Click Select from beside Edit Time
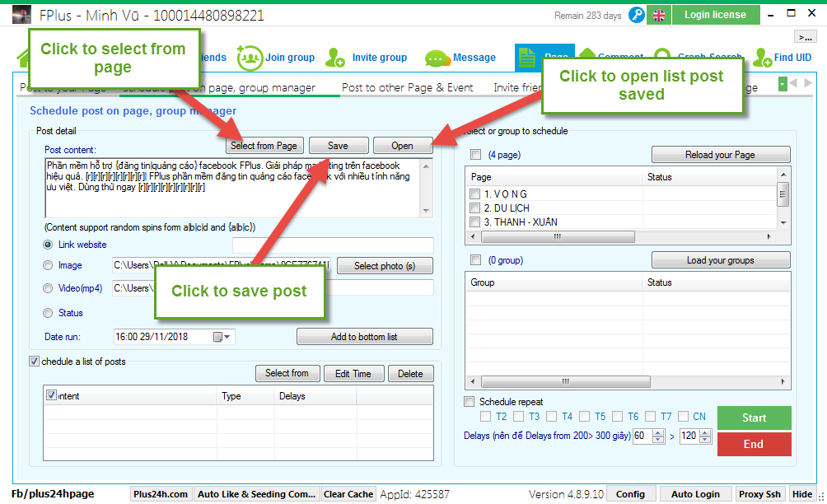 coord(287,373)
